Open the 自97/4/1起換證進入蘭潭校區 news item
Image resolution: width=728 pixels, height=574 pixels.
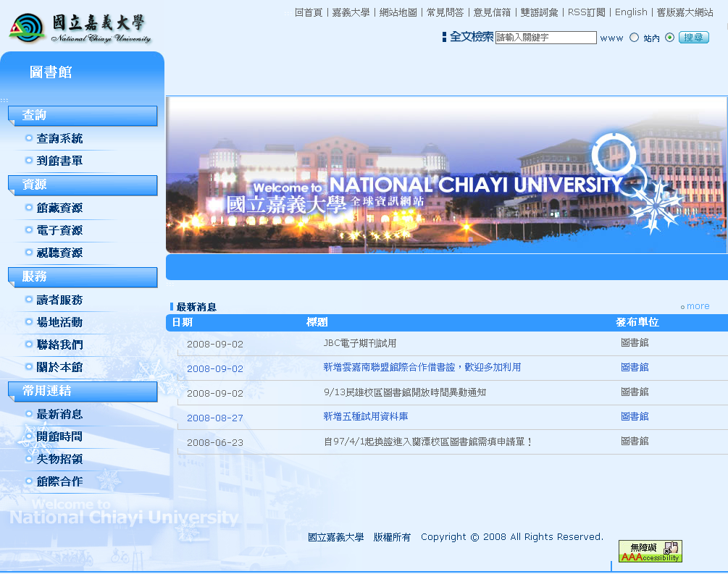[427, 442]
